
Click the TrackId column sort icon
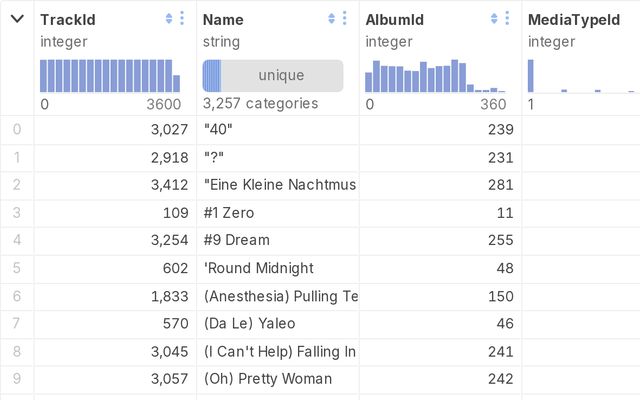169,19
